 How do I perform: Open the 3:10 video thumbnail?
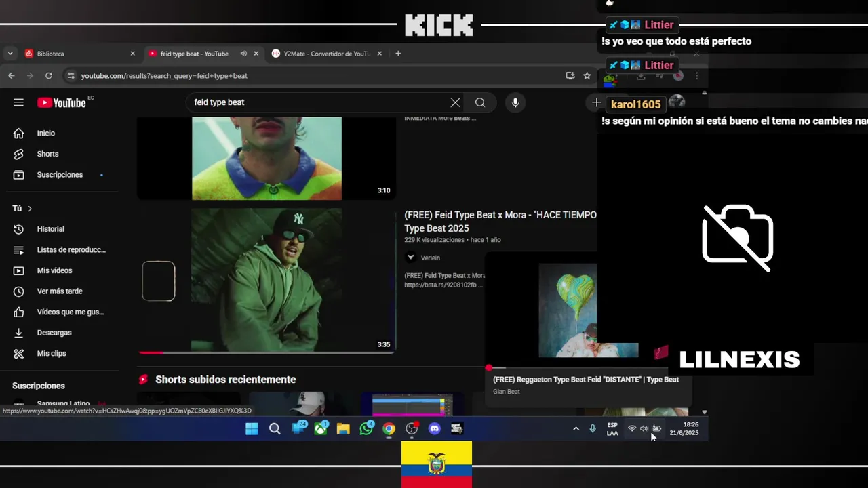pyautogui.click(x=267, y=158)
